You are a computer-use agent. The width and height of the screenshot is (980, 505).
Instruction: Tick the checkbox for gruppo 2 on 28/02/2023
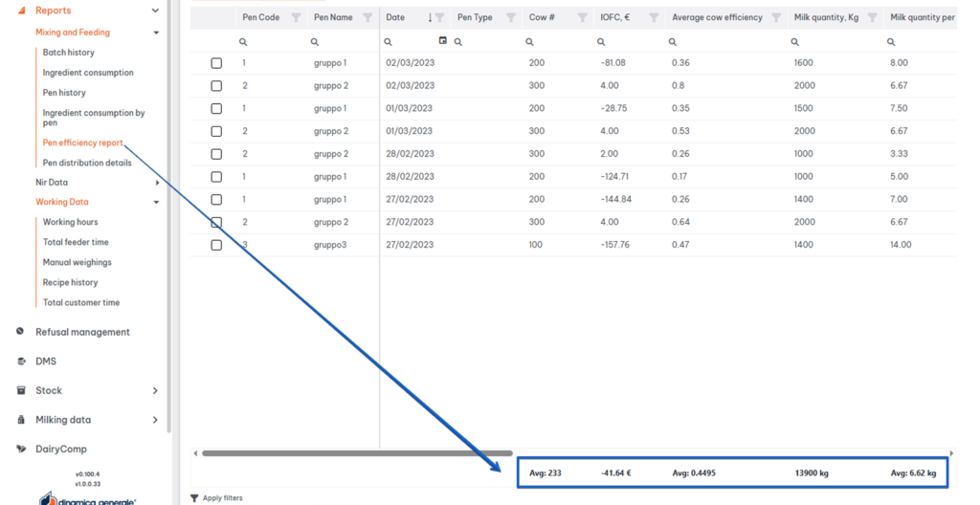[216, 154]
